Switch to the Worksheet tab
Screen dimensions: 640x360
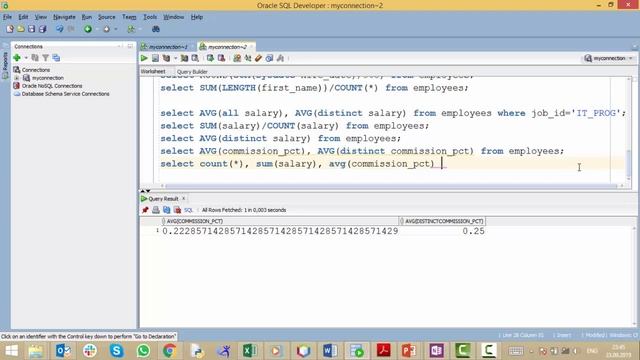tap(153, 71)
